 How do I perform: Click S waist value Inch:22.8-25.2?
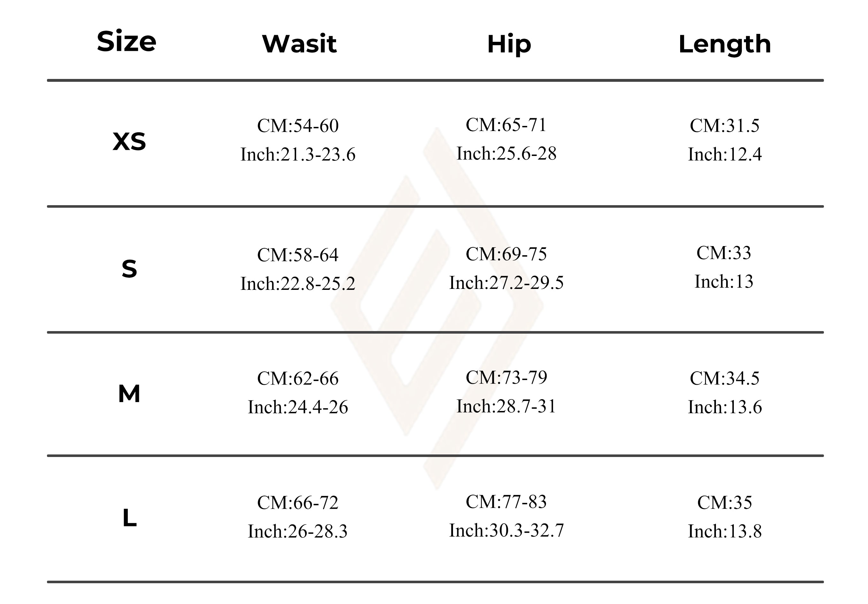(298, 284)
